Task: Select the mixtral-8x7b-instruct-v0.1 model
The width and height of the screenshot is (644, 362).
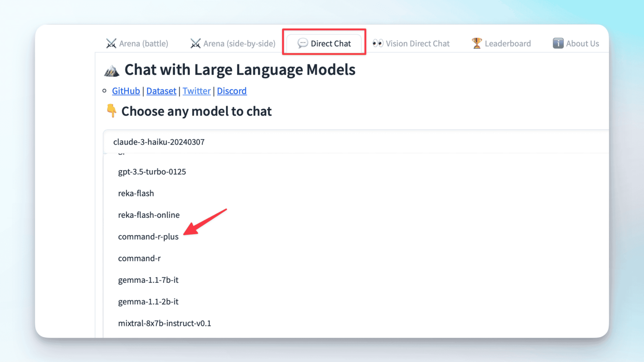Action: [164, 323]
